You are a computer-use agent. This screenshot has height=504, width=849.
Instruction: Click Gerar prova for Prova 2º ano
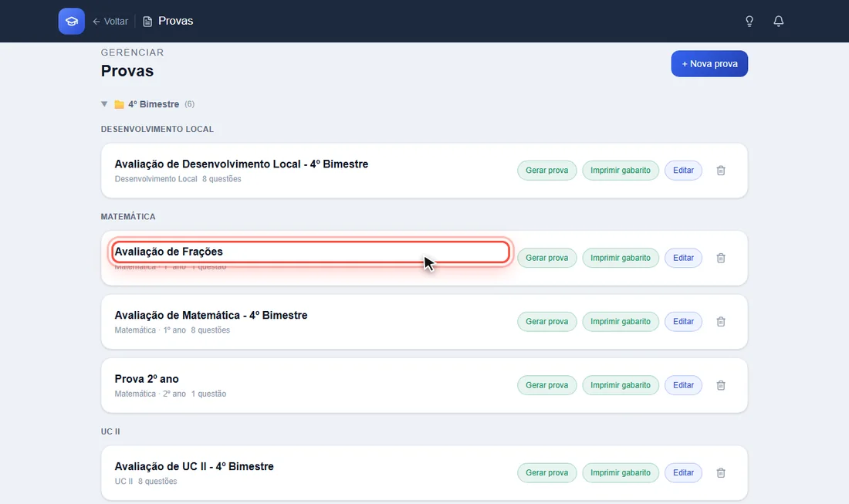[547, 385]
